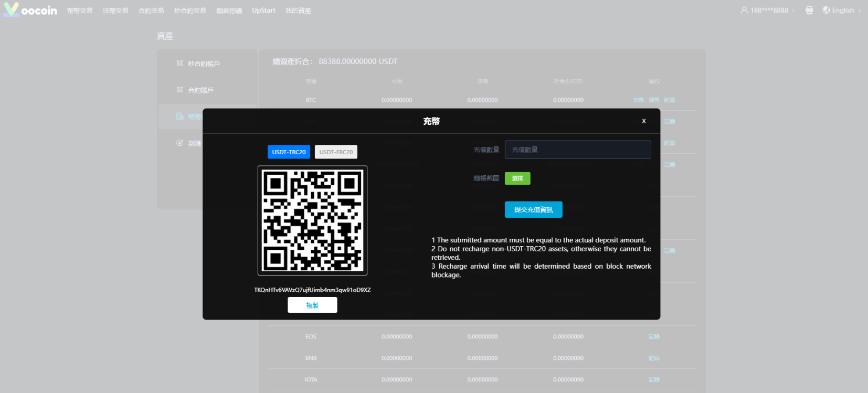Image resolution: width=868 pixels, height=393 pixels.
Task: Open the 幣幣交易 menu item
Action: pyautogui.click(x=80, y=10)
